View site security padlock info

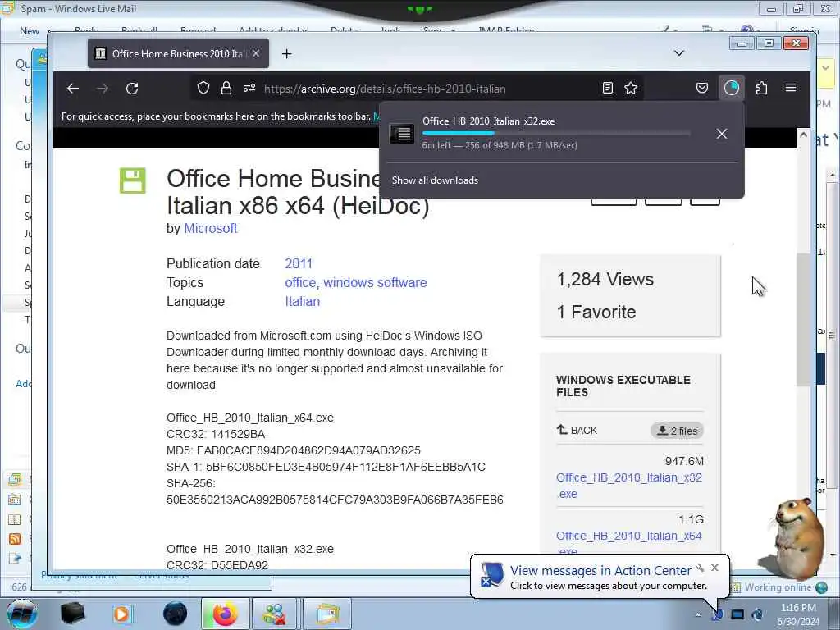click(226, 89)
